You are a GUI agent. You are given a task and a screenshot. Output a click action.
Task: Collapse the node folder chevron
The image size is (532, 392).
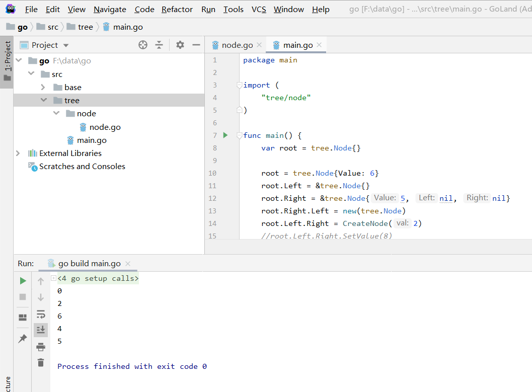coord(56,113)
